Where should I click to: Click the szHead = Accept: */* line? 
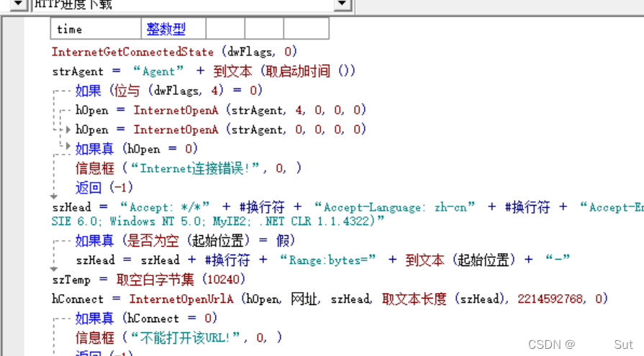tap(348, 207)
